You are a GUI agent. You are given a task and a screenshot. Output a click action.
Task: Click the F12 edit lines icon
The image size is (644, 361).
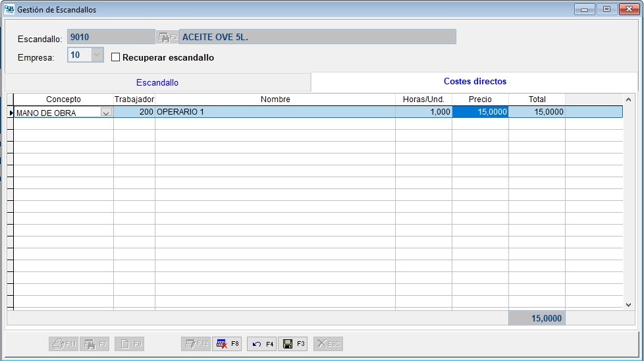190,344
